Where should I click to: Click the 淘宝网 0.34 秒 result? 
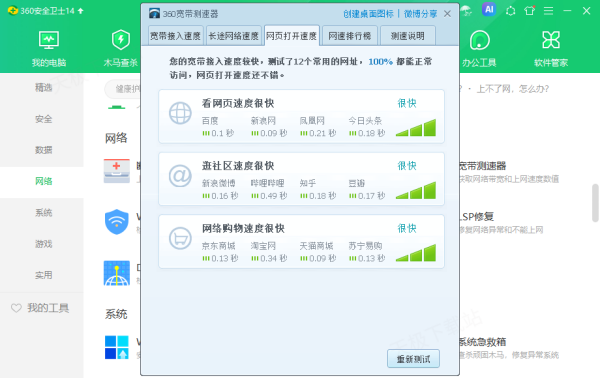269,253
